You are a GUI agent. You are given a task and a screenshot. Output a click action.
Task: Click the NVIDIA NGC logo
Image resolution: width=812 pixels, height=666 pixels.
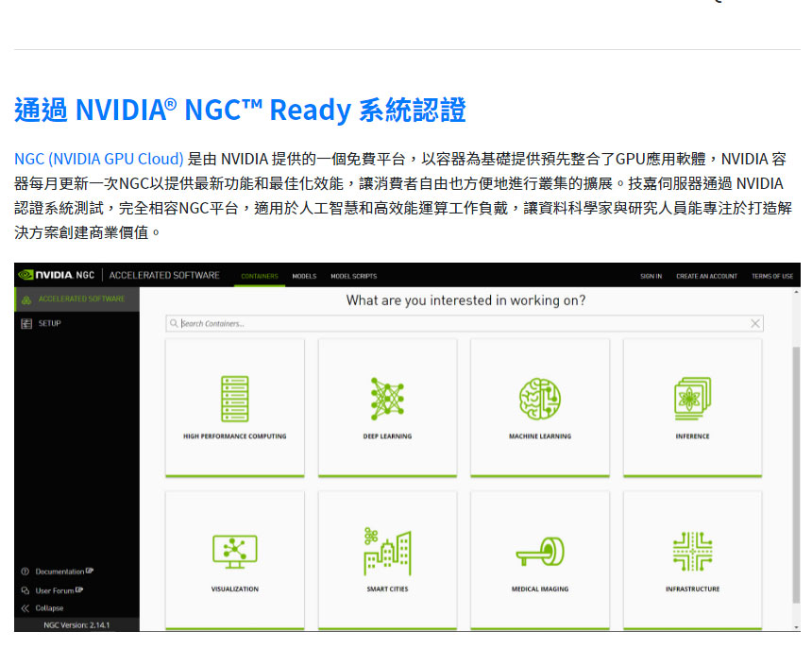56,275
